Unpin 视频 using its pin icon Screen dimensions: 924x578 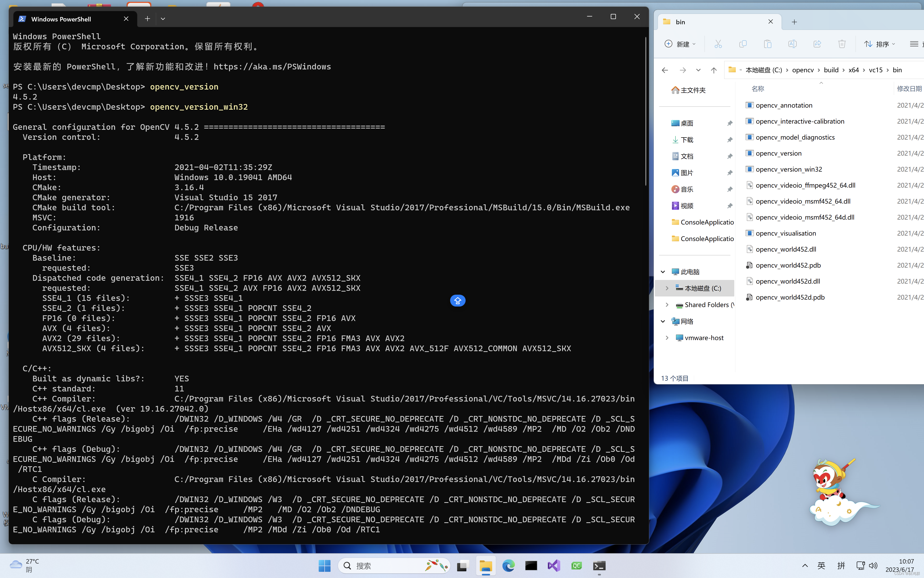pyautogui.click(x=730, y=206)
